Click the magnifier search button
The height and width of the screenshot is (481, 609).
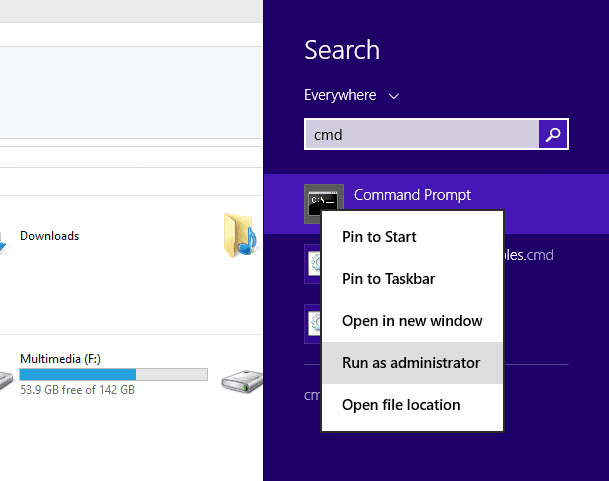553,134
